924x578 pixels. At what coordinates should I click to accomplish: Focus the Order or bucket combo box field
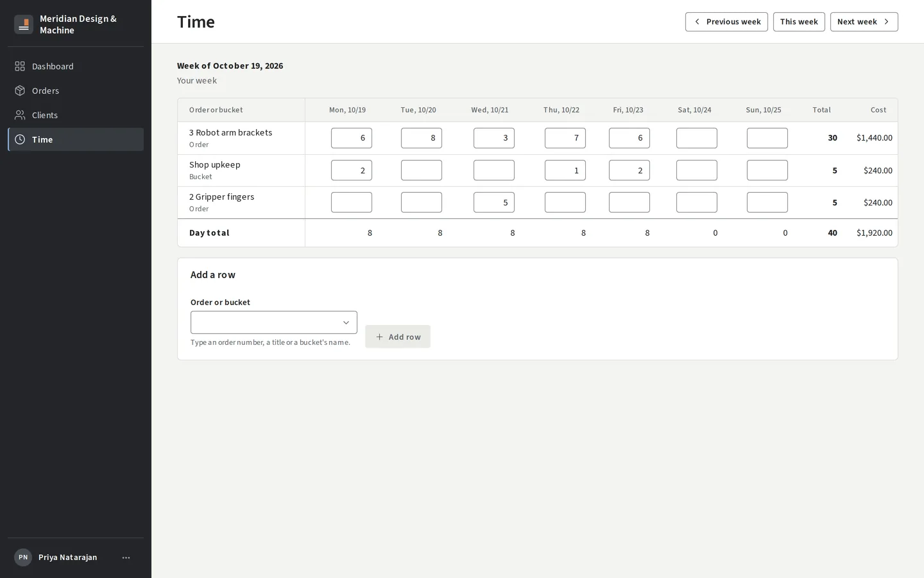point(274,322)
